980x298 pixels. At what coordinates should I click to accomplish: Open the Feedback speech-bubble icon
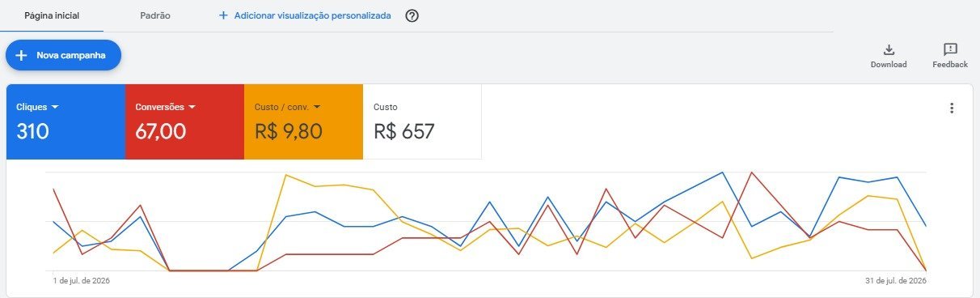pyautogui.click(x=950, y=50)
